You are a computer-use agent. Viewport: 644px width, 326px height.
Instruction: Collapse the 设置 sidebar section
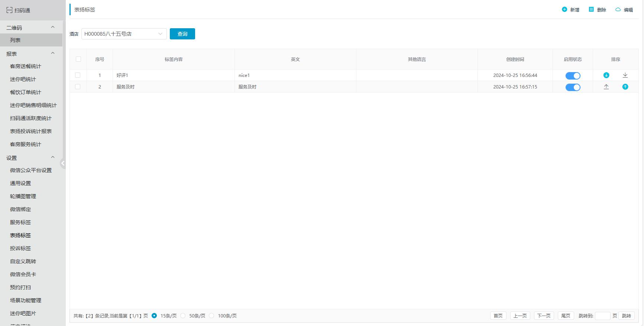pyautogui.click(x=52, y=158)
